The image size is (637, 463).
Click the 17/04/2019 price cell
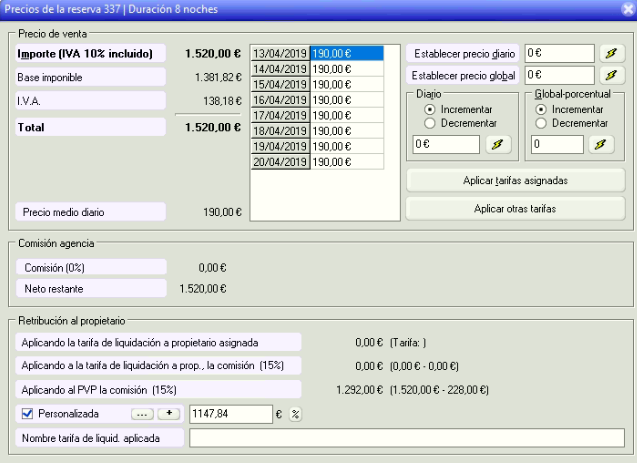tap(346, 115)
